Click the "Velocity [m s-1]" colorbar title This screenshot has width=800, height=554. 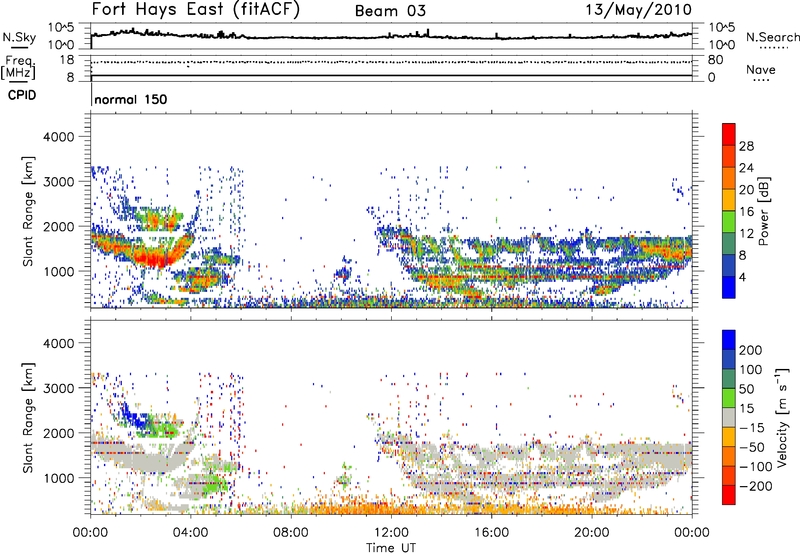(x=782, y=417)
